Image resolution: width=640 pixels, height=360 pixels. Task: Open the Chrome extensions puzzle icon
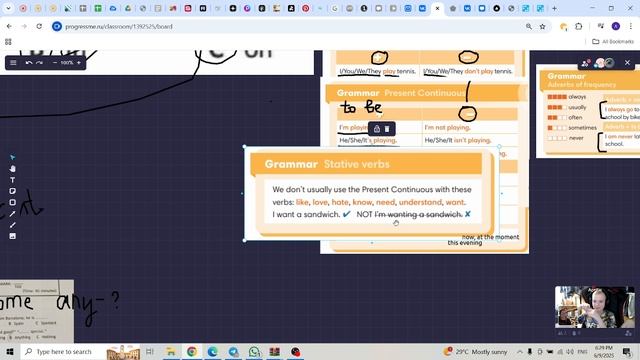(578, 27)
